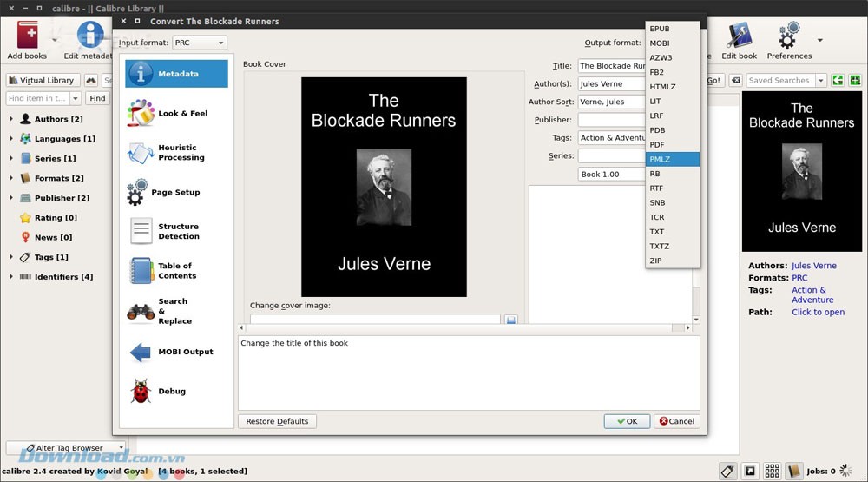Viewport: 868px width, 482px height.
Task: Go to Structure Detection settings
Action: coord(176,232)
